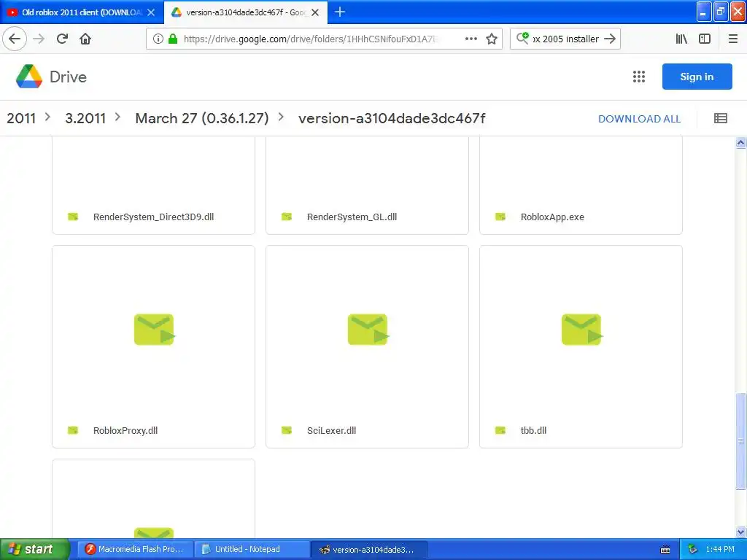Navigate to the 3.2011 breadcrumb folder
Screen dimensions: 747x560
point(85,118)
